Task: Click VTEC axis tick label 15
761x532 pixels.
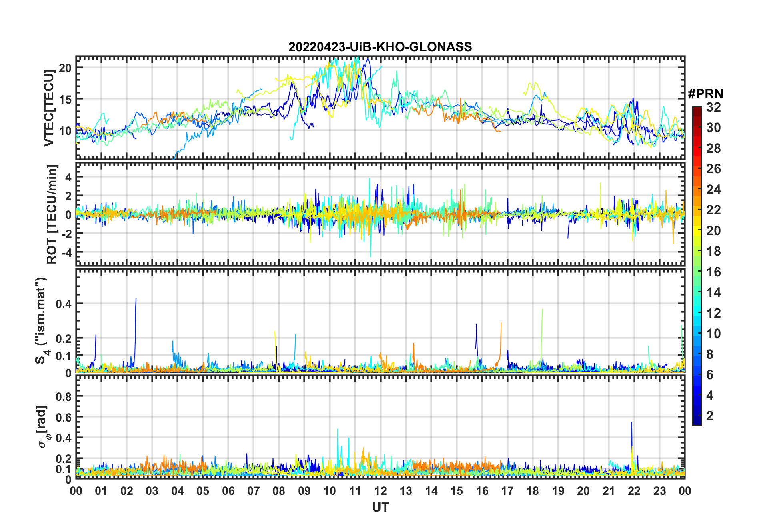Action: (65, 99)
